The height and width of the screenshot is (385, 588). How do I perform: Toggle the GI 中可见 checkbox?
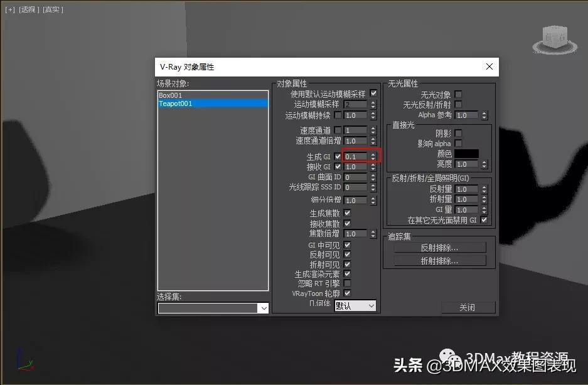pyautogui.click(x=347, y=245)
